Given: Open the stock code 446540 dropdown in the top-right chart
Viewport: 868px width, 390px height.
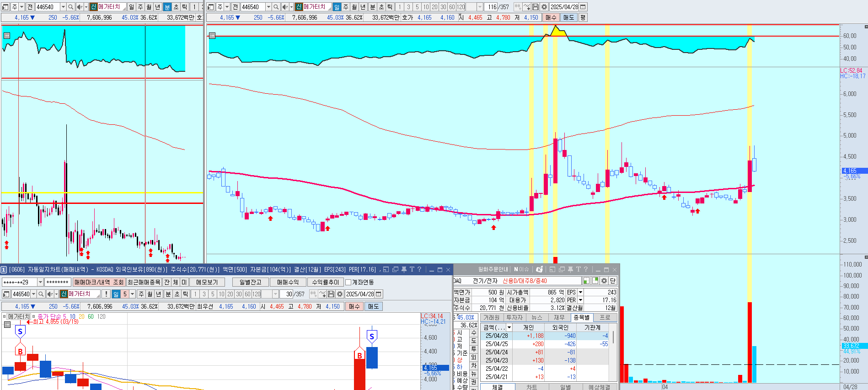Looking at the screenshot, I should click(x=268, y=7).
